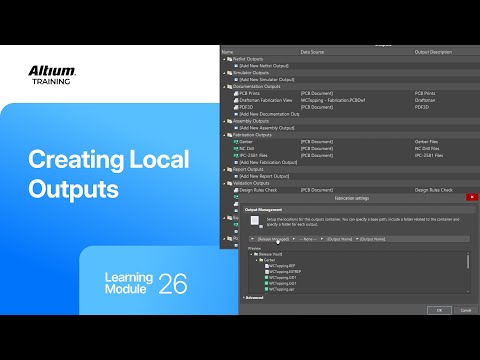Click the Add New Netlist Output icon

tap(236, 66)
